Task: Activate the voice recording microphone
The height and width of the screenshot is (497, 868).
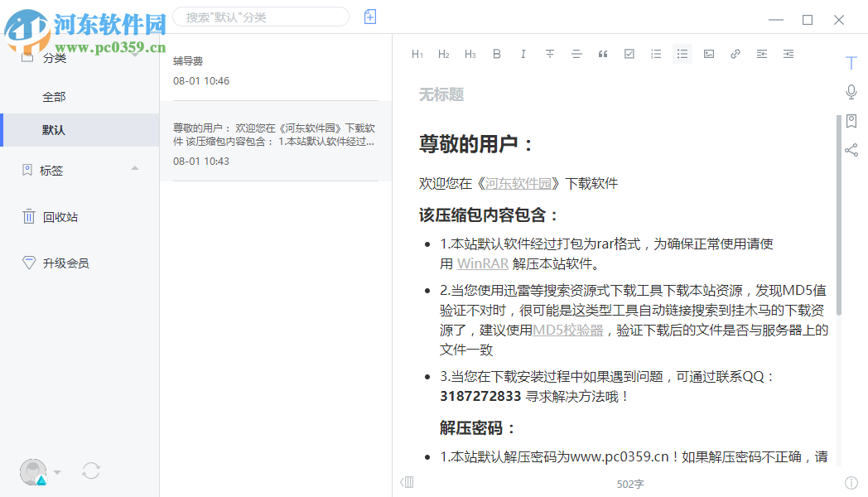Action: coord(851,91)
